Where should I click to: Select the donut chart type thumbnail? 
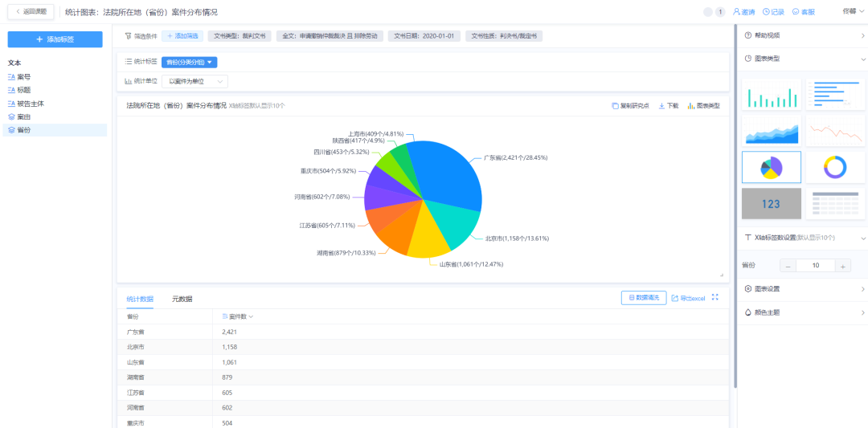pyautogui.click(x=834, y=167)
